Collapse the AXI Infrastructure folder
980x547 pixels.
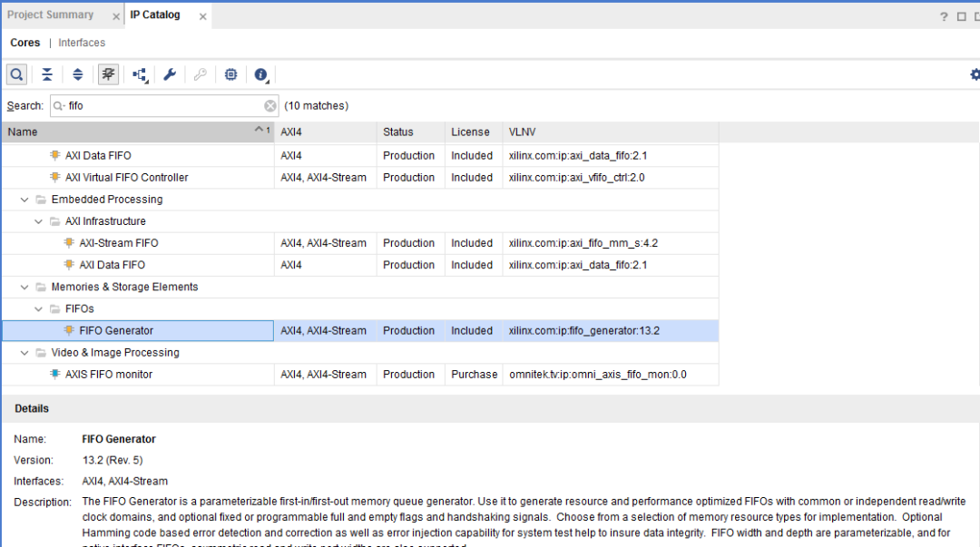coord(38,221)
